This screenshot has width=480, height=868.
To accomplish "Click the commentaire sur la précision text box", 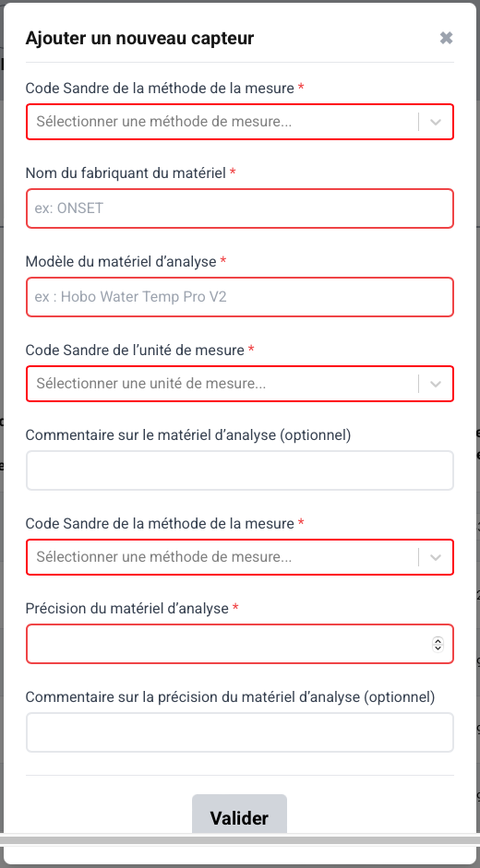I will coord(239,731).
